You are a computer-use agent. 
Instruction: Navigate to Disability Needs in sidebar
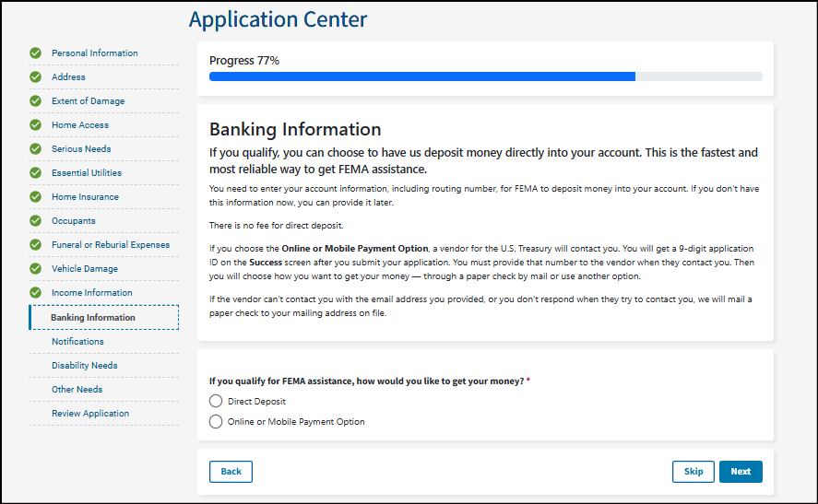coord(84,366)
